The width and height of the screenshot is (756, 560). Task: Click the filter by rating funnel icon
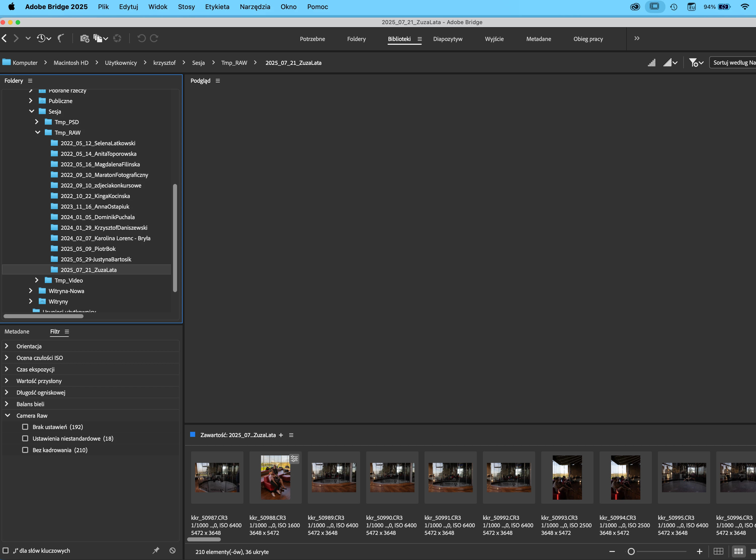coord(693,63)
